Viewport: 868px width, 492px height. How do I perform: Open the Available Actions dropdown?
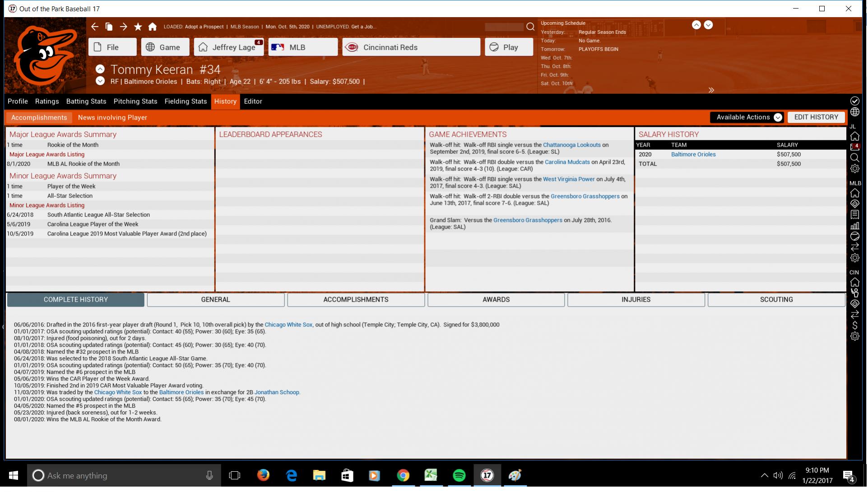747,117
